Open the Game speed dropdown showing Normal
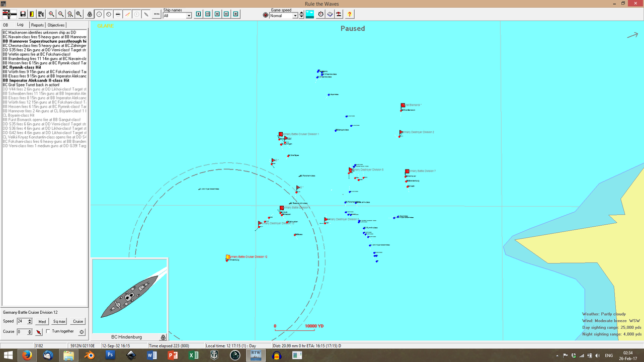 (295, 15)
